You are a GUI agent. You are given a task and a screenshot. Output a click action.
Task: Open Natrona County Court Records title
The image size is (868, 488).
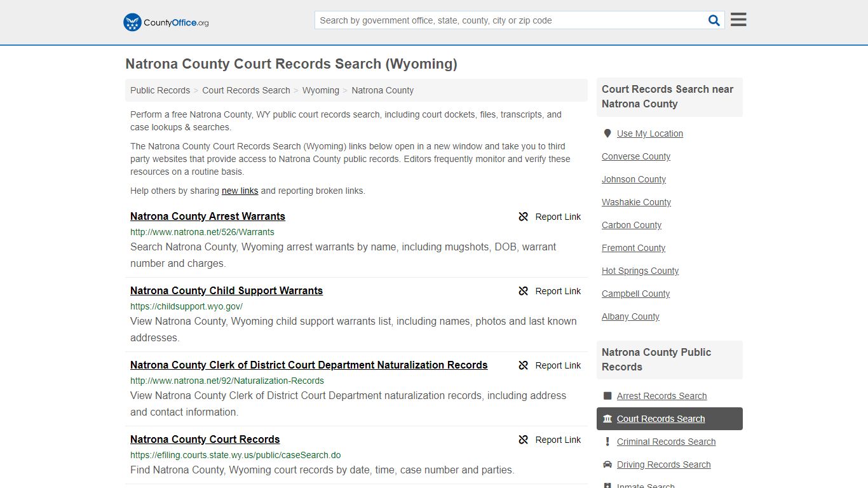pos(205,439)
